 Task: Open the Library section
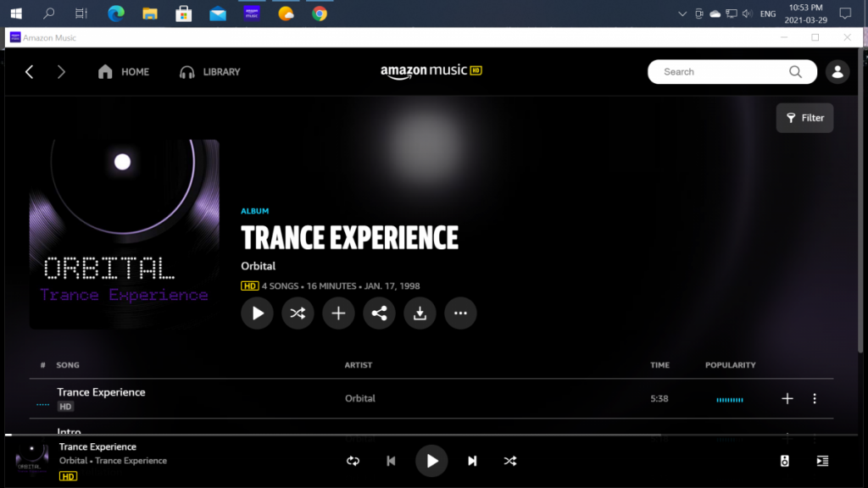210,72
